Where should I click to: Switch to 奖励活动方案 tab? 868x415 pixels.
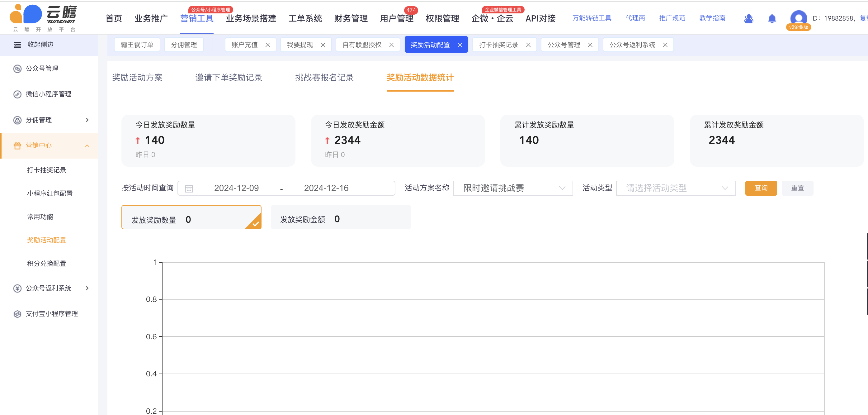(x=137, y=78)
